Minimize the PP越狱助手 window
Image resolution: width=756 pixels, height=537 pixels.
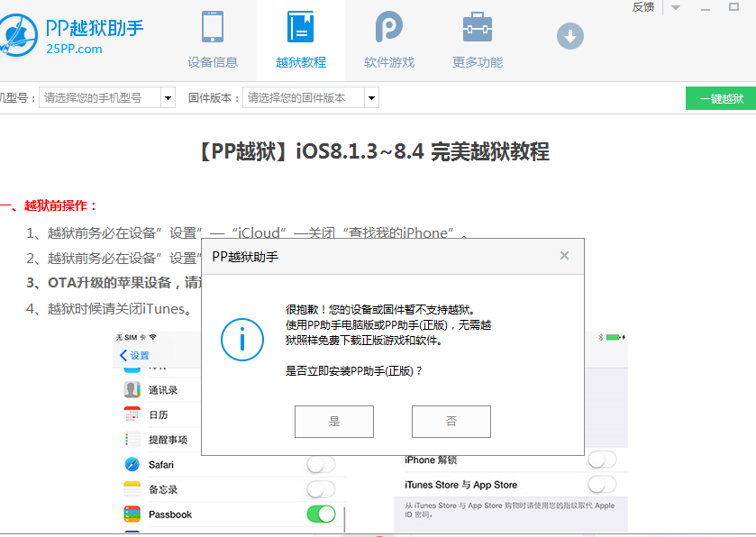point(706,8)
